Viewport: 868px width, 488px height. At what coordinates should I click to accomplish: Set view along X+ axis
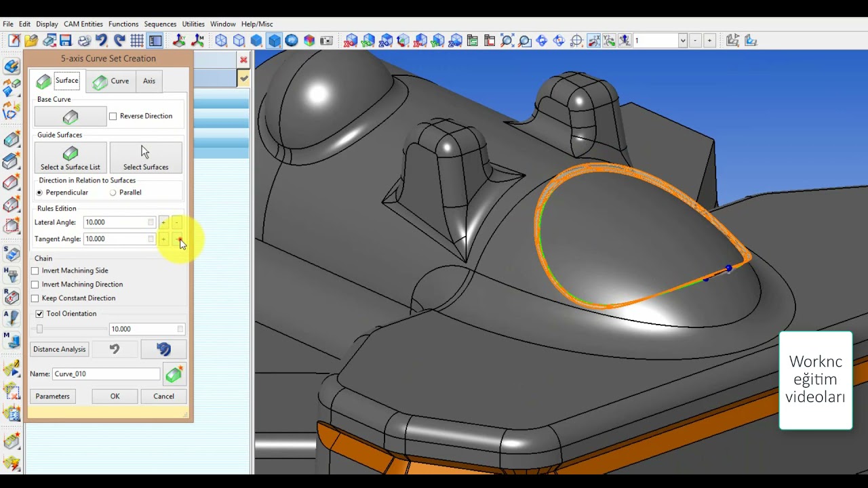(x=351, y=41)
